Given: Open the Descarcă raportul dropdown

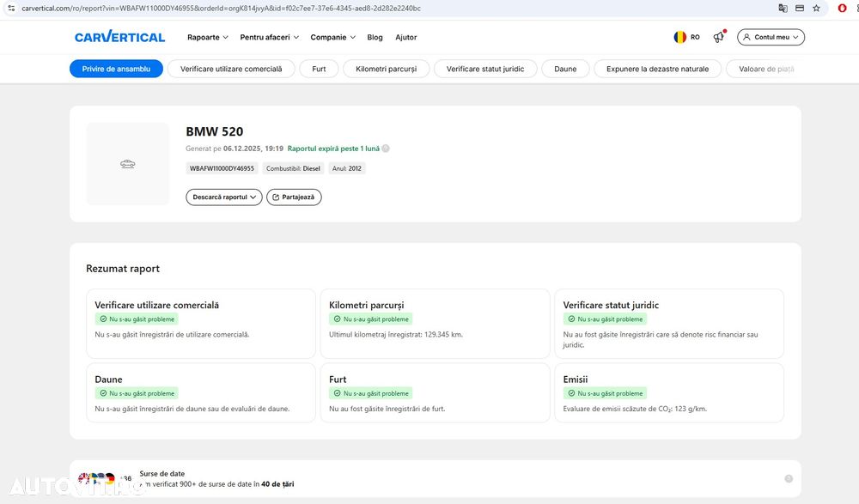Looking at the screenshot, I should [224, 197].
